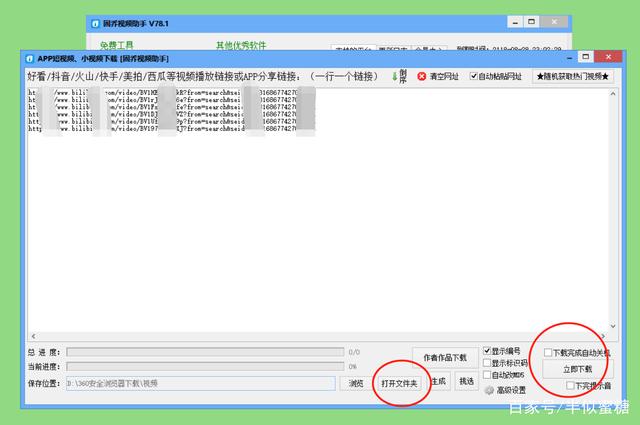Minimize the APP短视频下载 window
This screenshot has width=640, height=425.
click(x=569, y=58)
